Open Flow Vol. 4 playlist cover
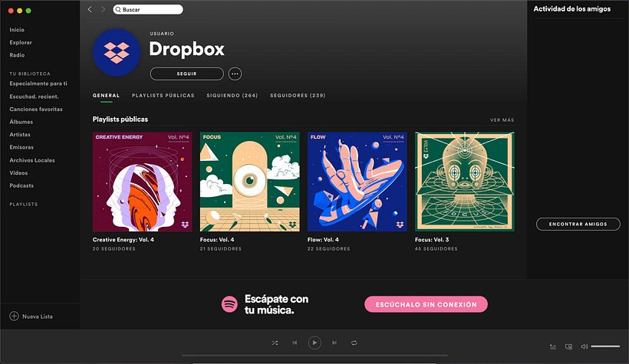This screenshot has width=629, height=364. pyautogui.click(x=357, y=182)
